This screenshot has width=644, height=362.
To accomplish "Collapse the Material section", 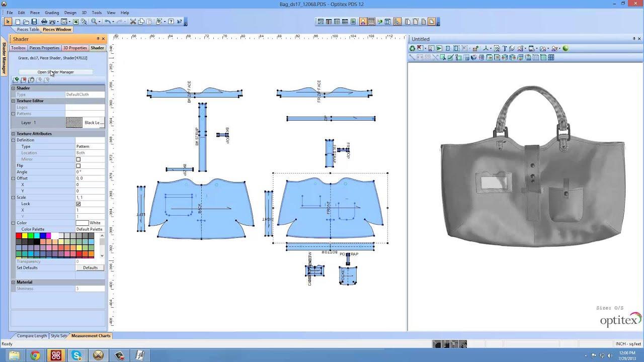I will (x=14, y=282).
